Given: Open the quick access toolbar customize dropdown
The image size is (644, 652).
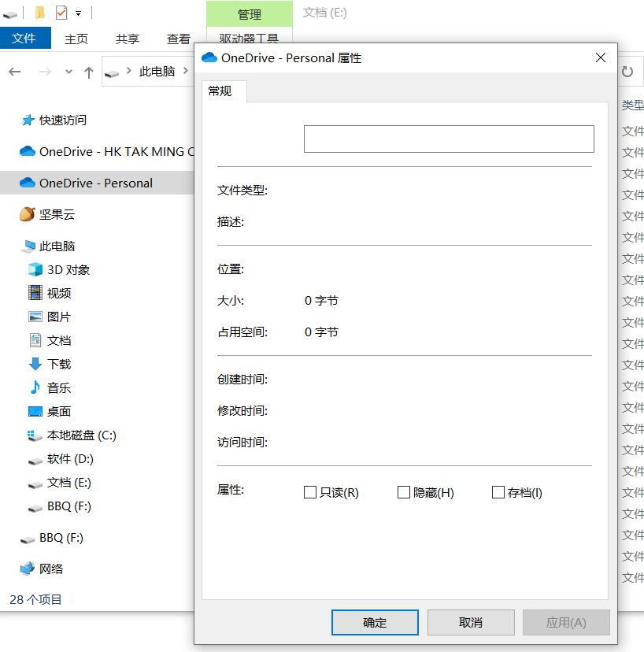Looking at the screenshot, I should click(78, 13).
